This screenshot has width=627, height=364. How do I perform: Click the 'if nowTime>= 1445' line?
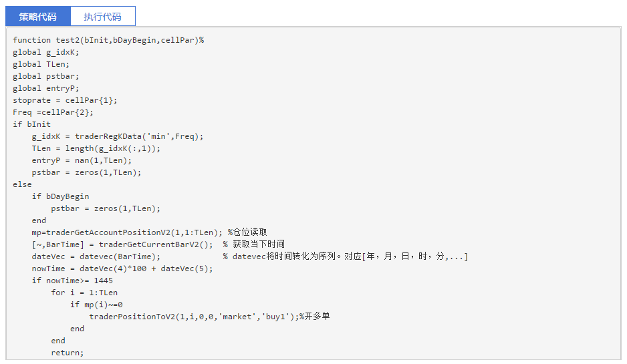tap(72, 281)
